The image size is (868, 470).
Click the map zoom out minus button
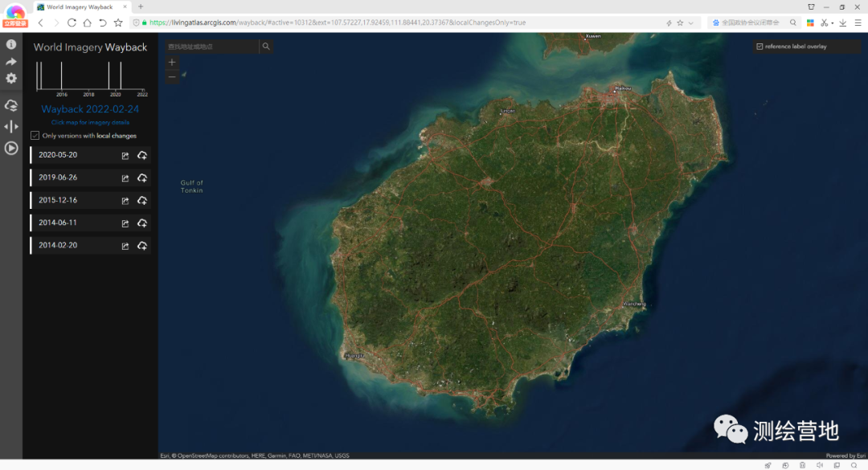pos(172,77)
